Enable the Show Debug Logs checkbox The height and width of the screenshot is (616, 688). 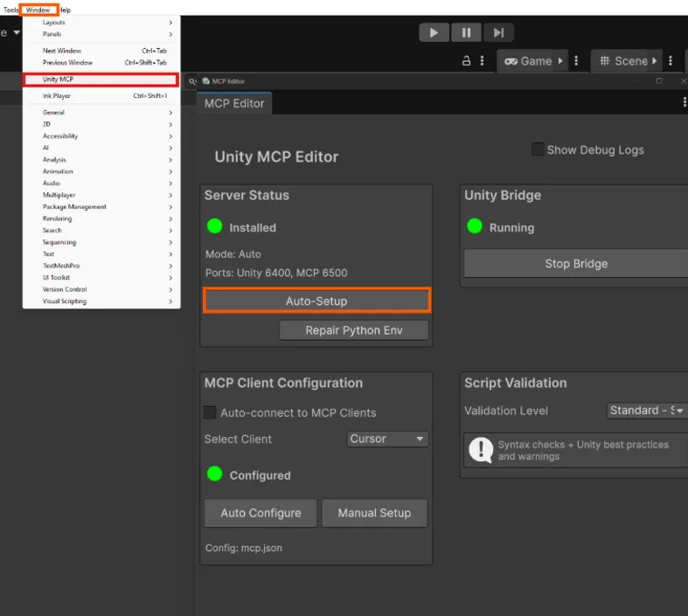click(538, 149)
